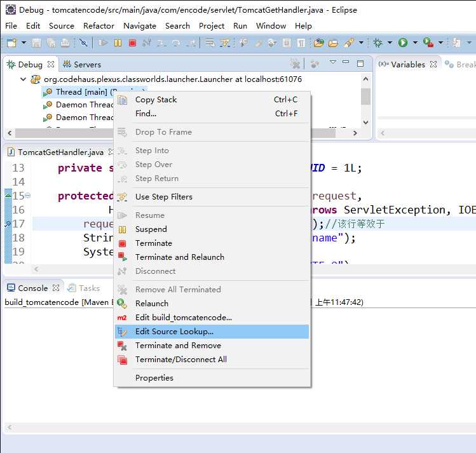Close the Console tab X
The image size is (476, 453).
pos(56,288)
